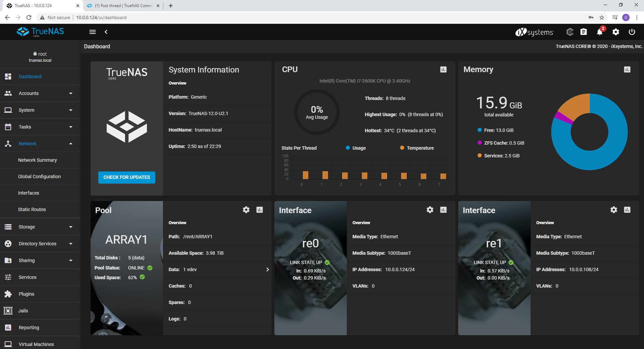Expand Data vdev details chevron
The height and width of the screenshot is (349, 644).
coord(267,269)
